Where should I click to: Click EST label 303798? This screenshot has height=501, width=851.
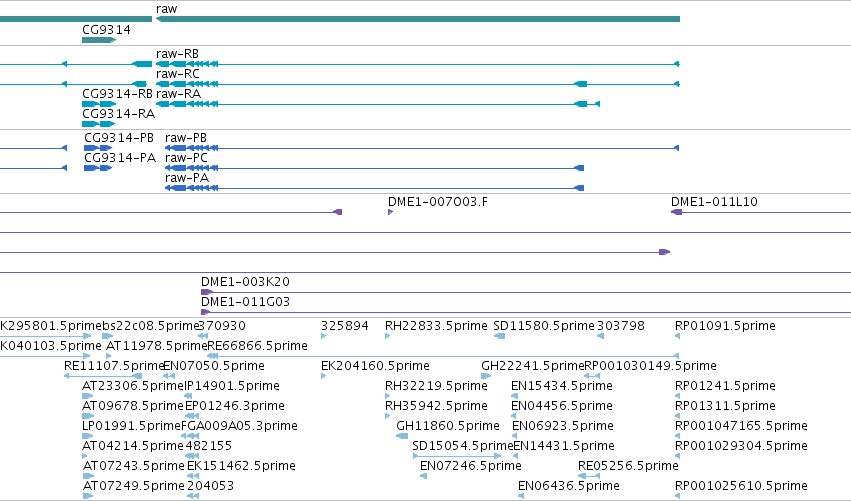(x=621, y=326)
